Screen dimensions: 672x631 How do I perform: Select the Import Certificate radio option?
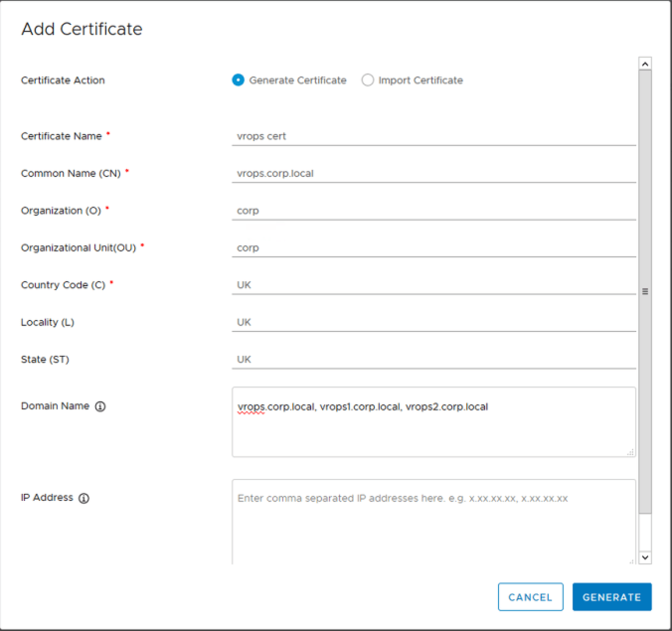(368, 80)
